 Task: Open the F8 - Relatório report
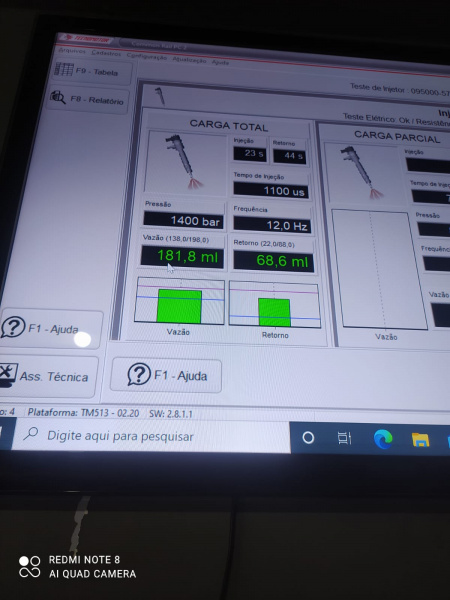tap(88, 99)
